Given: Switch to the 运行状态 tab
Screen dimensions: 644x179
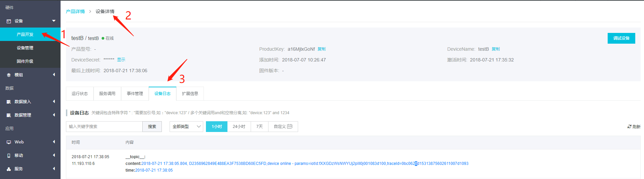Looking at the screenshot, I should point(80,94).
